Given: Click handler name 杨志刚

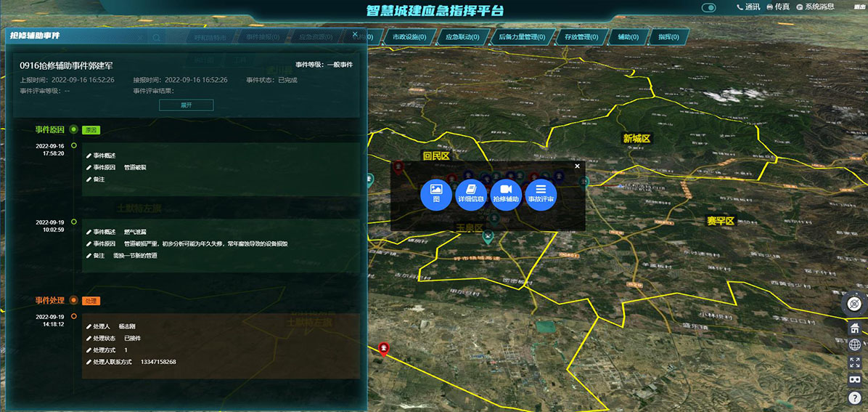Looking at the screenshot, I should coord(127,327).
